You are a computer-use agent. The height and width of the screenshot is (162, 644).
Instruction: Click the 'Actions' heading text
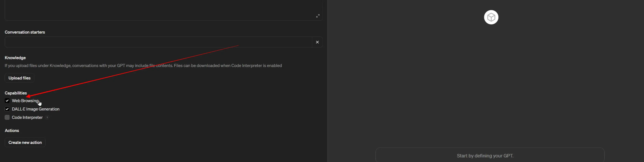[x=12, y=130]
